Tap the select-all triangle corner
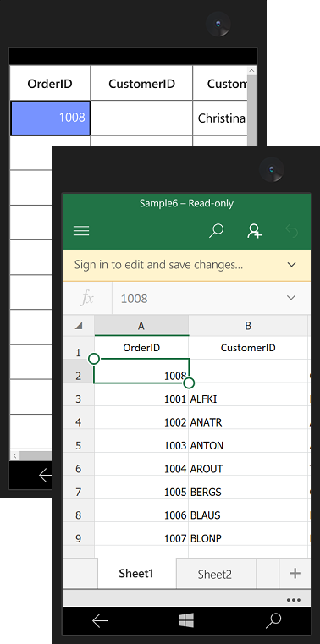The image size is (320, 644). pos(79,326)
